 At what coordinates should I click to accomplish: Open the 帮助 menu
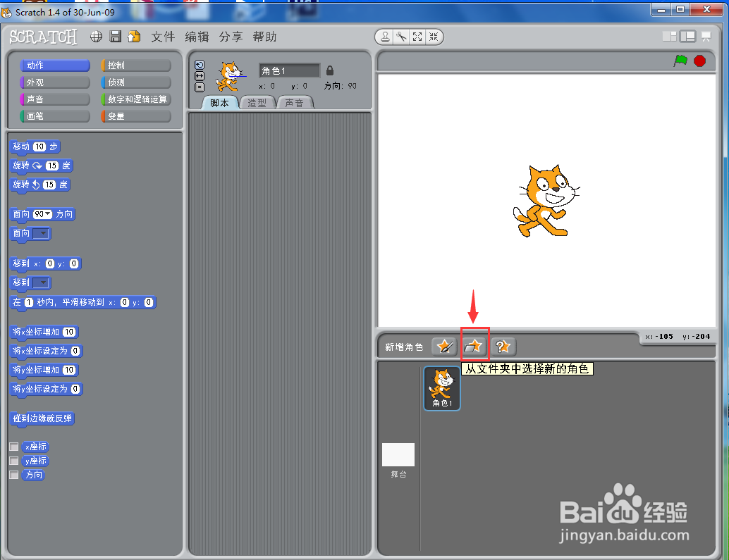[x=265, y=37]
